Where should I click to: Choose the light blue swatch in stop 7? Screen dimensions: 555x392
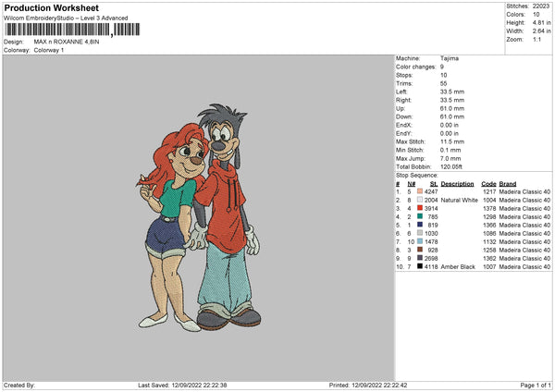tap(420, 241)
